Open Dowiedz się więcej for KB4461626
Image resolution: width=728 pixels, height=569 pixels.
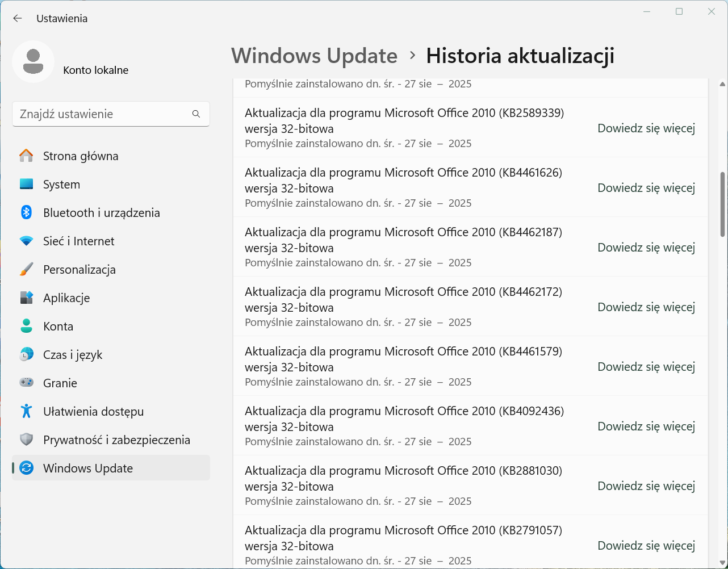[x=646, y=188]
